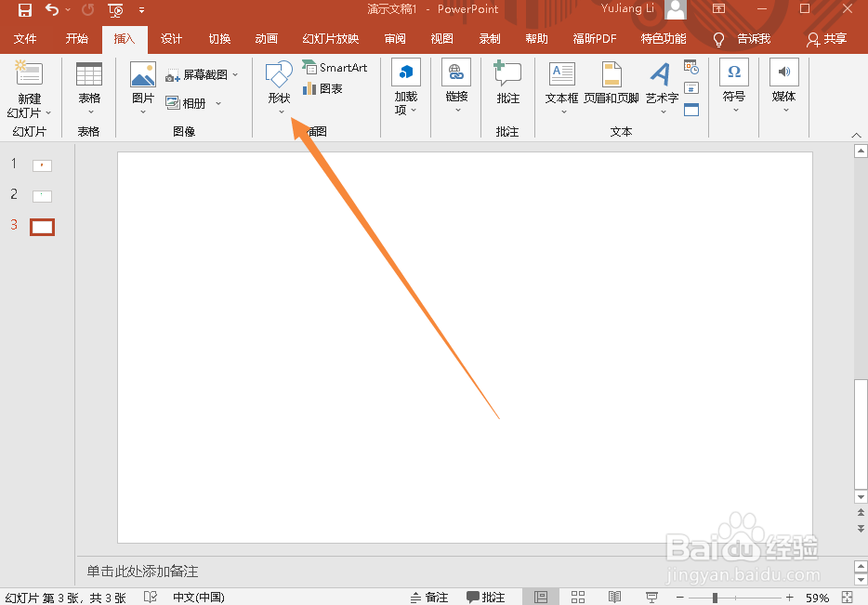Open the 录制 ribbon tab
The width and height of the screenshot is (868, 605).
490,39
